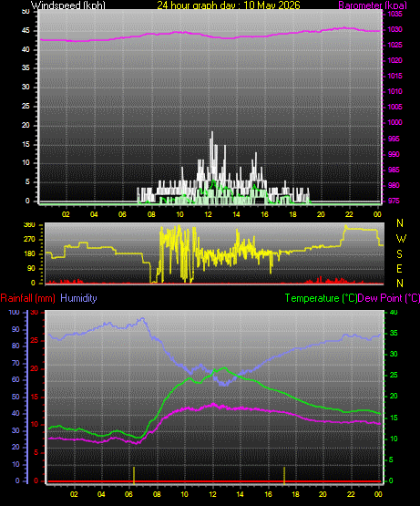Click 40 on the windspeed axis
The width and height of the screenshot is (420, 506).
click(x=26, y=49)
